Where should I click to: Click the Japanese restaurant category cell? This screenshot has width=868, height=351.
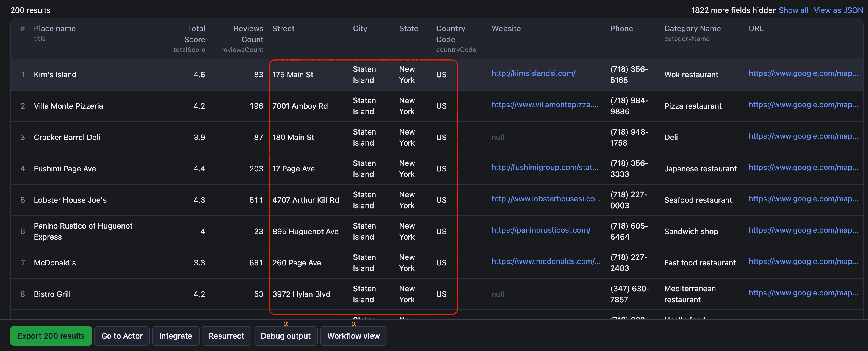700,169
